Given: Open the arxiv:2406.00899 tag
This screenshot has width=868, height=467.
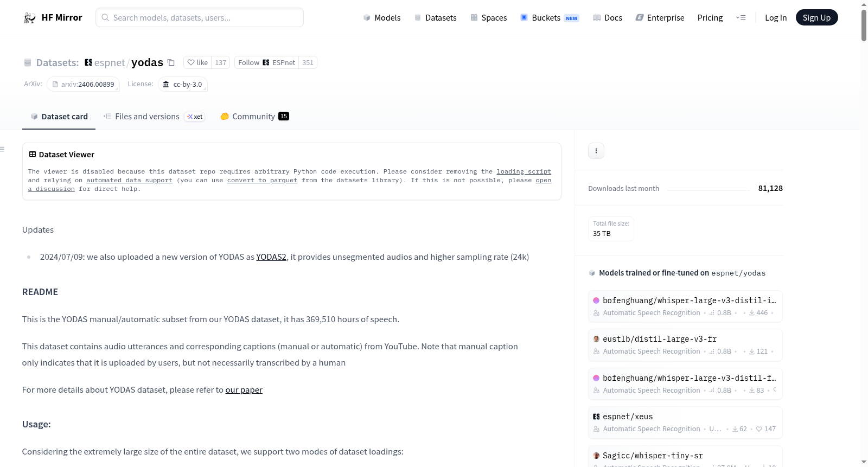Looking at the screenshot, I should click(83, 84).
